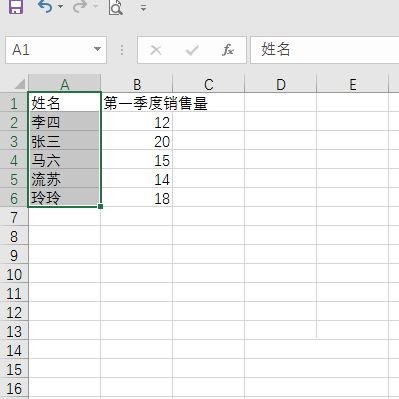Click cell containing 玲玲

[x=65, y=198]
